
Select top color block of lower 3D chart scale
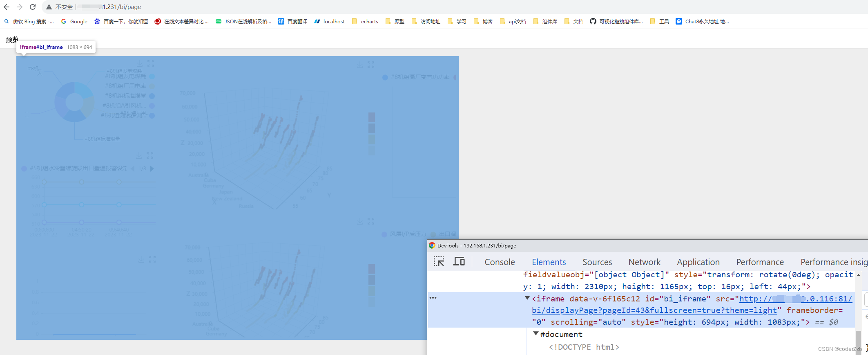(x=372, y=269)
